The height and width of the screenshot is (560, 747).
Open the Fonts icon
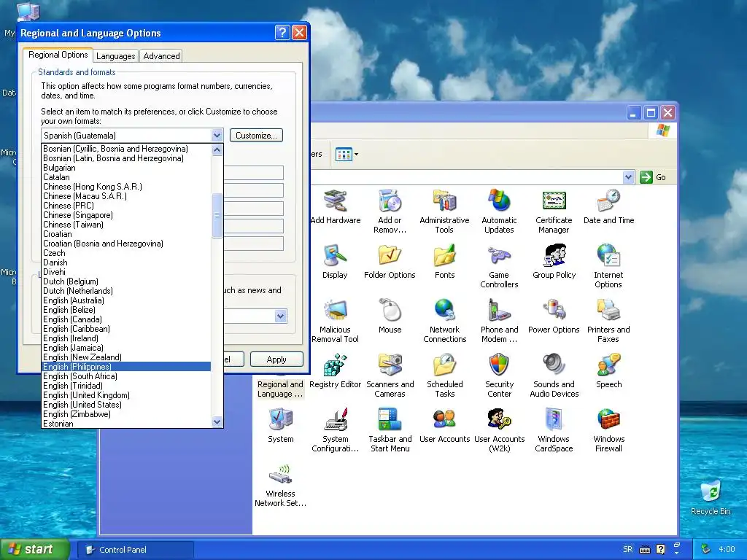click(x=444, y=262)
